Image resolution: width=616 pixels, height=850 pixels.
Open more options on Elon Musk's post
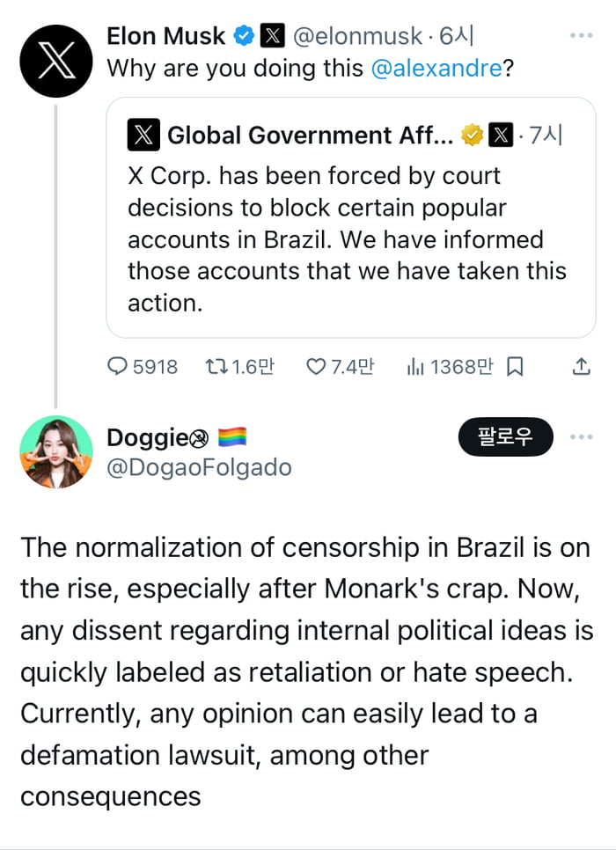[x=581, y=36]
